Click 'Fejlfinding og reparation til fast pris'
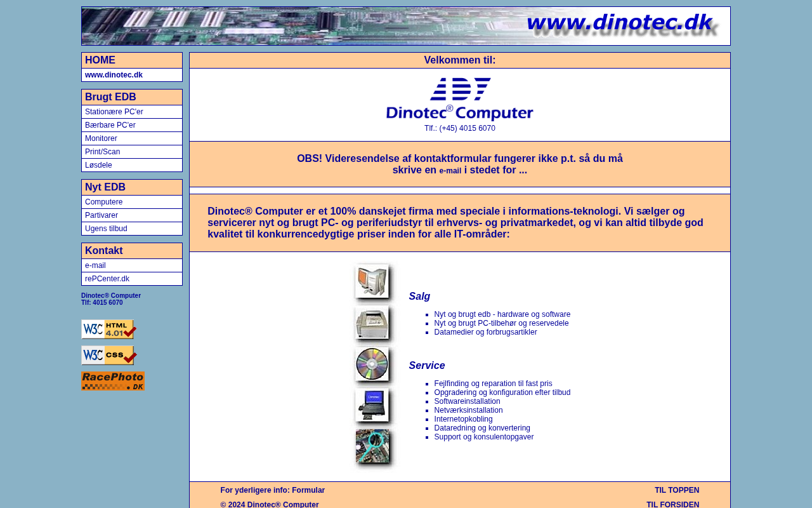 point(493,384)
